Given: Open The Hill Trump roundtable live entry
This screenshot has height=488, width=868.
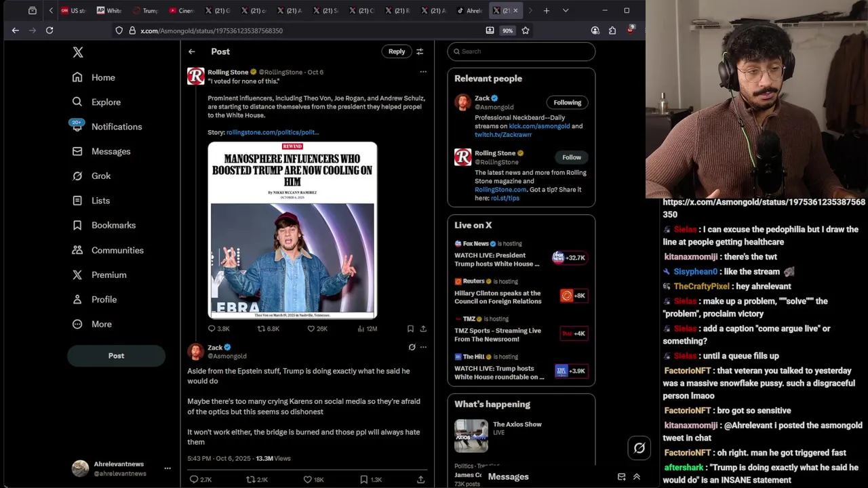Looking at the screenshot, I should pos(521,367).
